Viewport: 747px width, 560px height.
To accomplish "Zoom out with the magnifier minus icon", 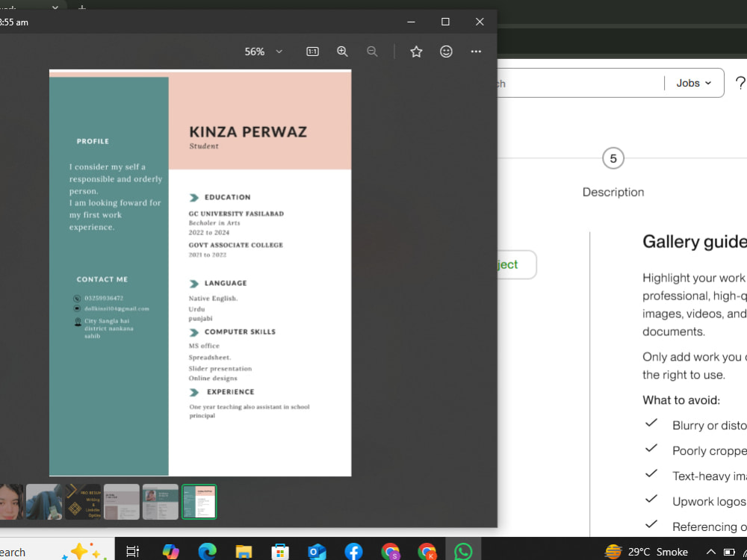I will pos(372,52).
